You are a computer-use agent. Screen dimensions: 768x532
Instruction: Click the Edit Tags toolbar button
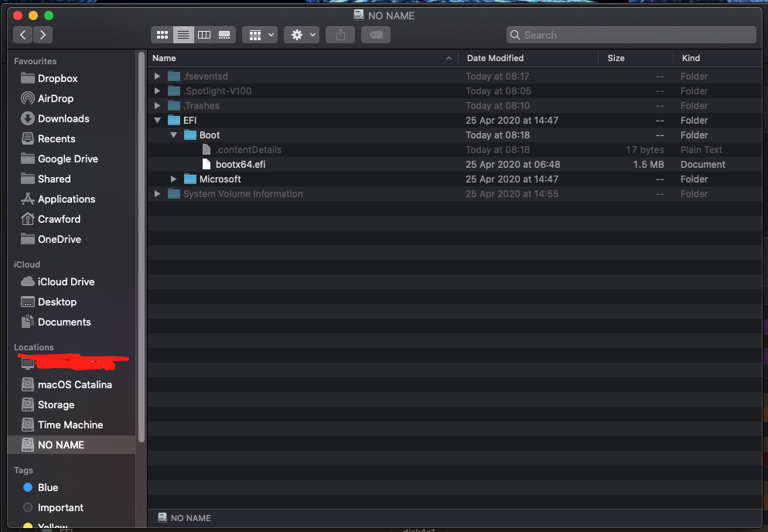376,35
